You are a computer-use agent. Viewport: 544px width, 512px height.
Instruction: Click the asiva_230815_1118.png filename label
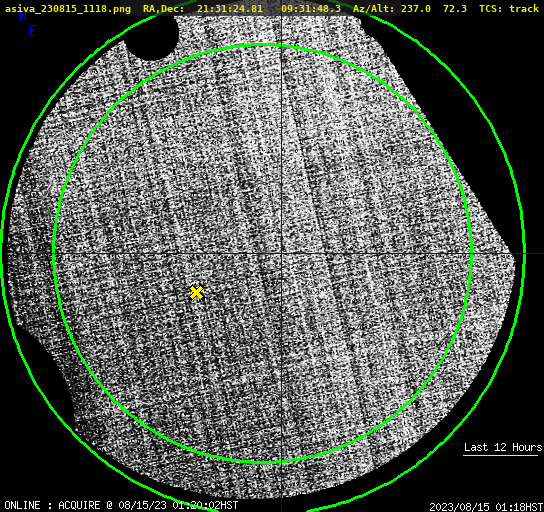(x=68, y=8)
